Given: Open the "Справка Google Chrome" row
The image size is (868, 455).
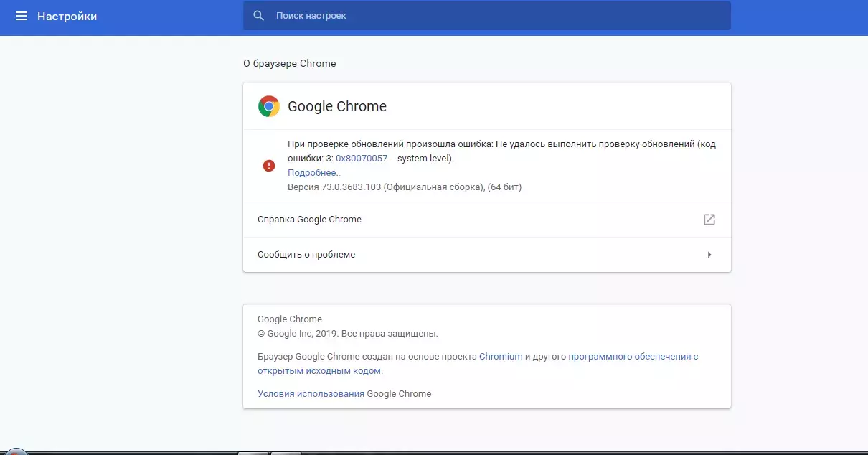Looking at the screenshot, I should click(487, 220).
